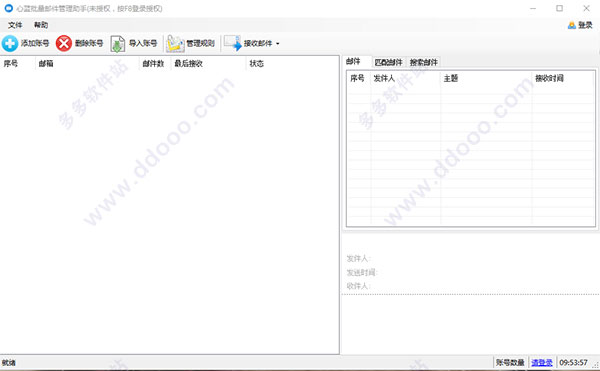Screen dimensions: 600x371
Task: Click the 发件人: label in preview pane
Action: pos(359,259)
